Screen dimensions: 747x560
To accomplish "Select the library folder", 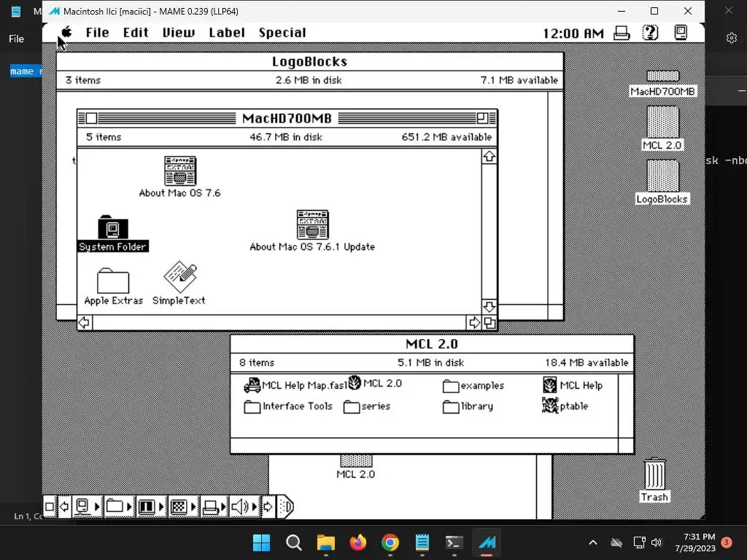I will 451,407.
